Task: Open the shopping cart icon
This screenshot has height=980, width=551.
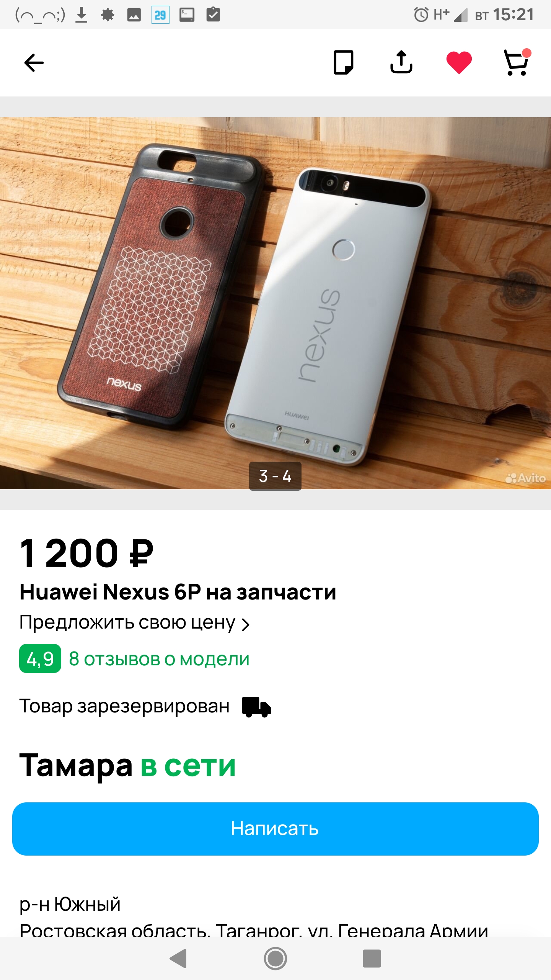Action: coord(517,62)
